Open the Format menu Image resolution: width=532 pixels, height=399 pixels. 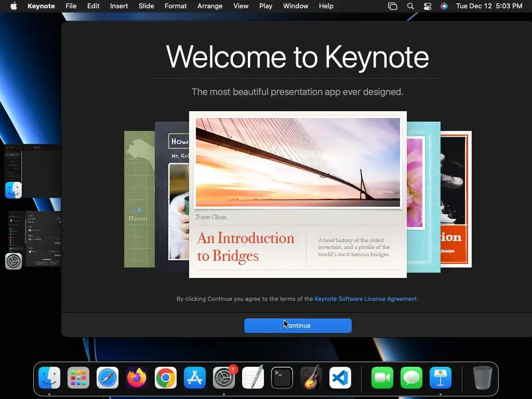click(176, 6)
